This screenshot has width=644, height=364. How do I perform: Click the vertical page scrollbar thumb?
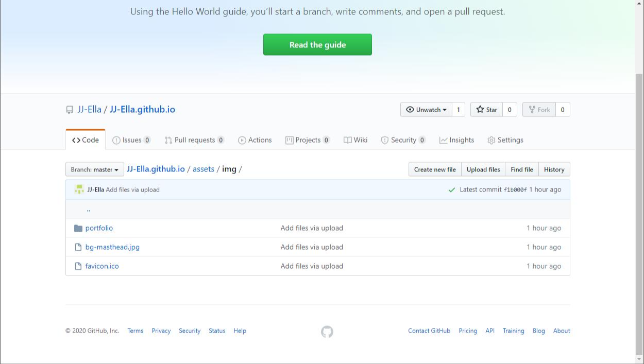tap(639, 214)
